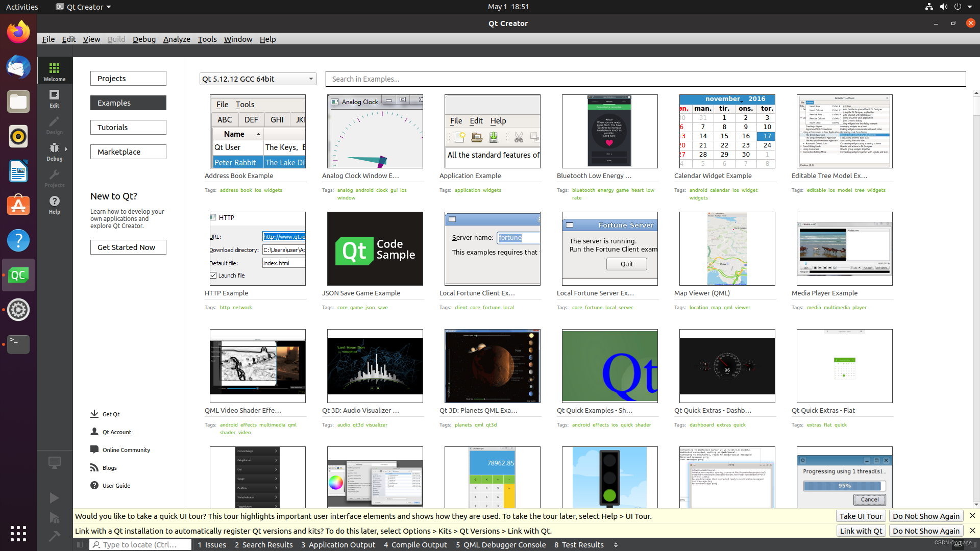The width and height of the screenshot is (980, 551).
Task: Click Get Started Now button
Action: [x=128, y=247]
